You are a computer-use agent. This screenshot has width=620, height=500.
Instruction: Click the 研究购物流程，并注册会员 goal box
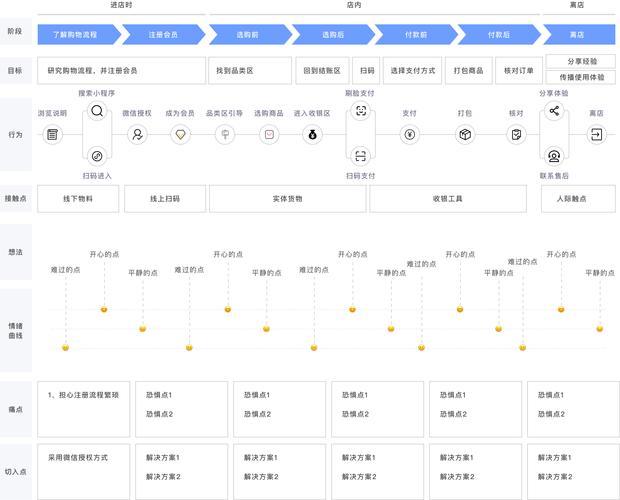(121, 71)
